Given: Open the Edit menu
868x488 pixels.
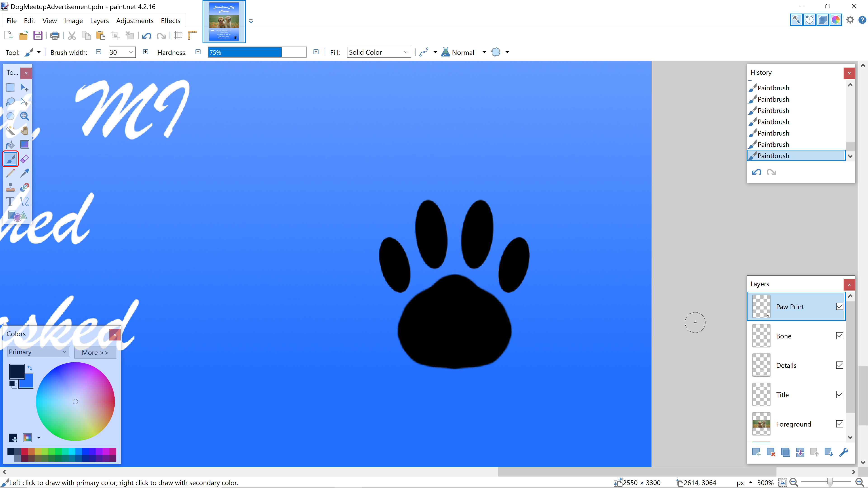Looking at the screenshot, I should click(29, 21).
